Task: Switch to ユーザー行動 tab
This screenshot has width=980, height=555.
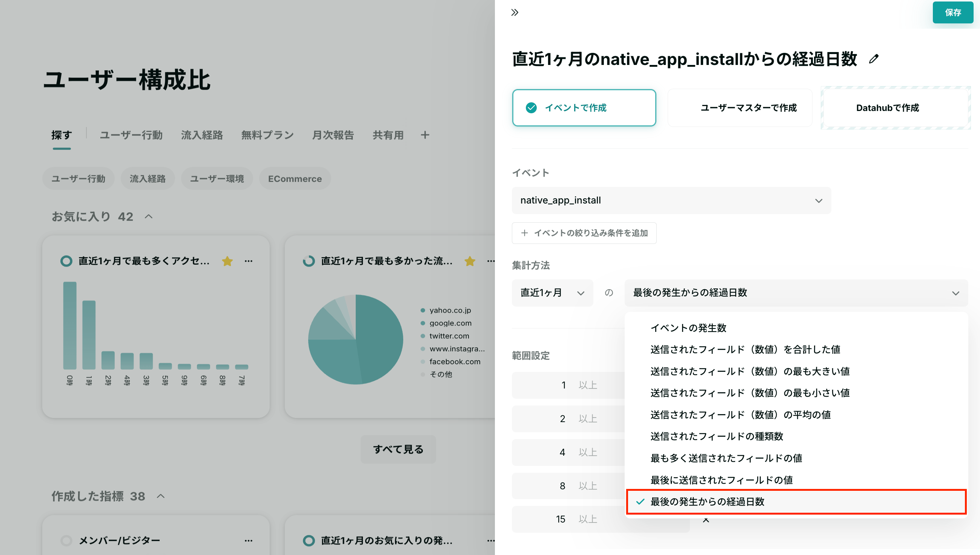Action: point(131,135)
